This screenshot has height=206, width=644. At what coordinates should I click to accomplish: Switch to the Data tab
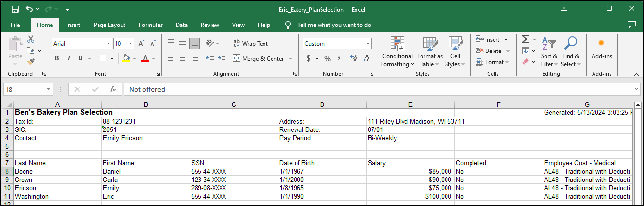click(x=182, y=25)
